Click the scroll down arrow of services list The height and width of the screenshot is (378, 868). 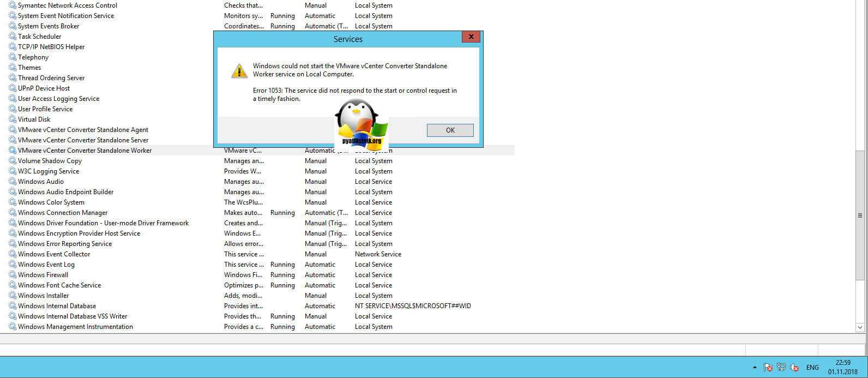click(x=860, y=327)
